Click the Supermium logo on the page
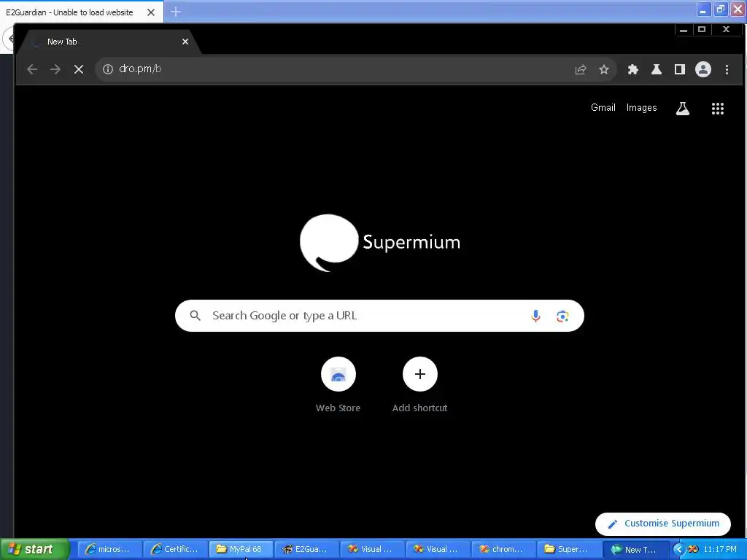 (x=379, y=242)
